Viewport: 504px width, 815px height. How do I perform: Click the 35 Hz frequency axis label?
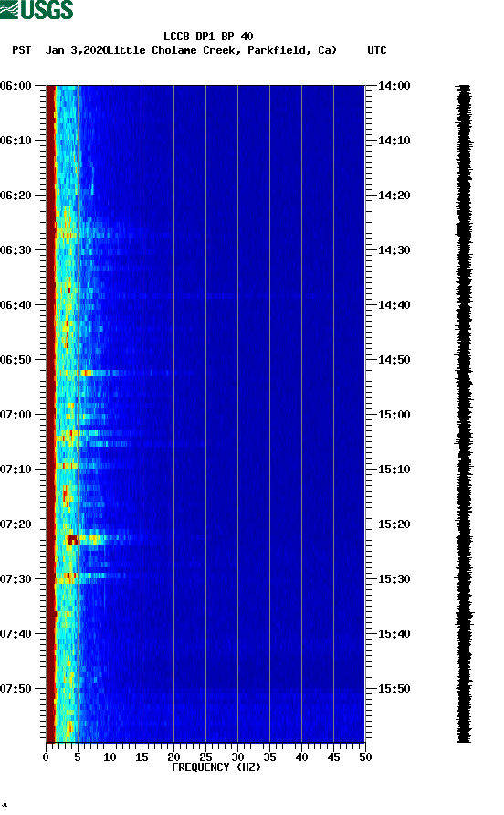[269, 757]
